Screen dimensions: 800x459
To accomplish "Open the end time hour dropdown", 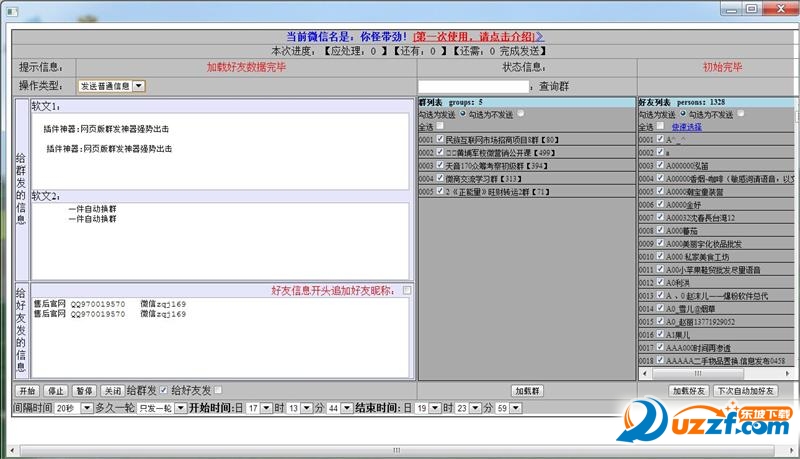I will (468, 408).
